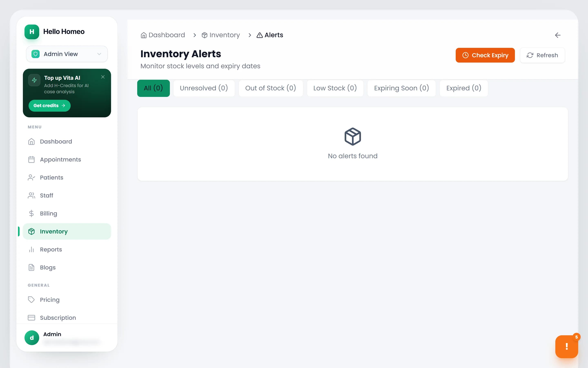The image size is (588, 368).
Task: Click the breadcrumb home icon
Action: [x=144, y=35]
